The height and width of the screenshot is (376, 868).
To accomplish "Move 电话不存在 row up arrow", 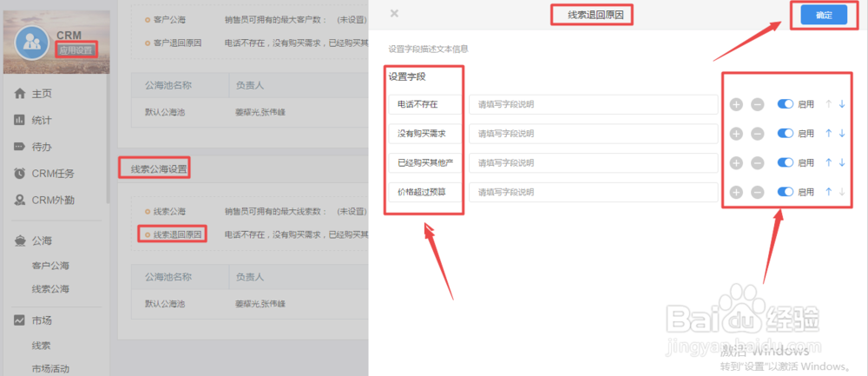I will pos(829,104).
